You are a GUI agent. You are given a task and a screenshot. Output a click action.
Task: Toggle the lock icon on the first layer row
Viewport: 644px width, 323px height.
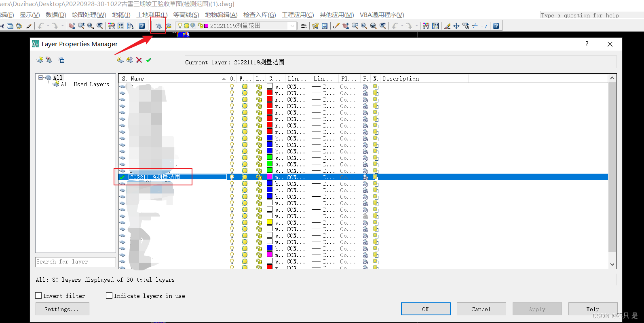pos(259,87)
